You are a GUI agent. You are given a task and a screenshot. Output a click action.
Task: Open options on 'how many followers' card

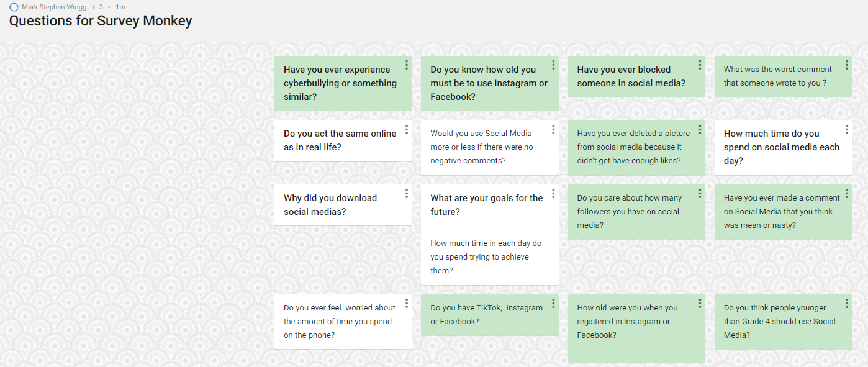pos(700,194)
